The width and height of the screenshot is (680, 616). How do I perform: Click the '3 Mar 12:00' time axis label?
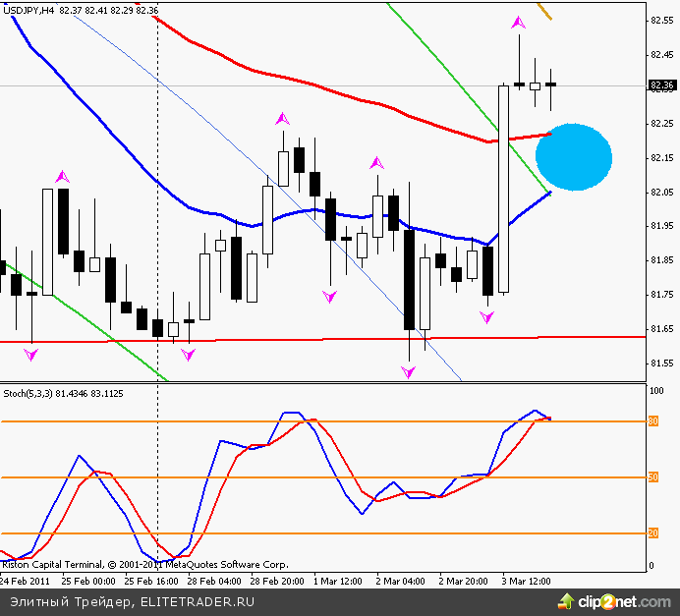coord(527,581)
